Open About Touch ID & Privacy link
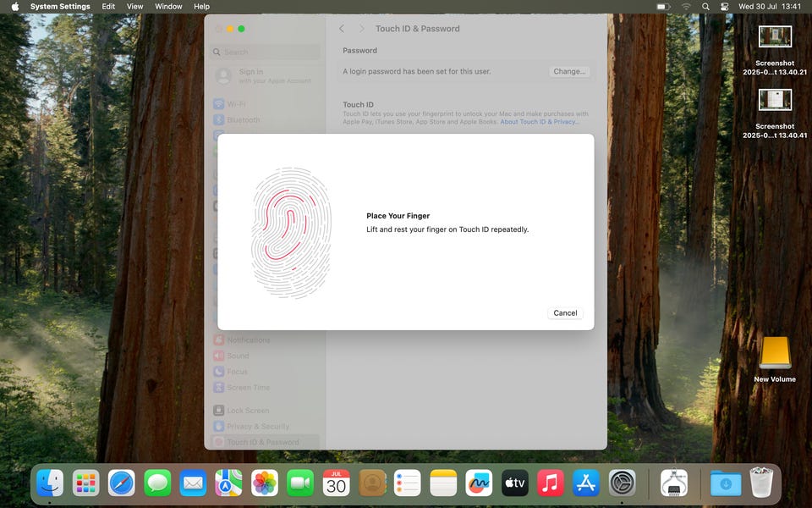 pos(540,122)
